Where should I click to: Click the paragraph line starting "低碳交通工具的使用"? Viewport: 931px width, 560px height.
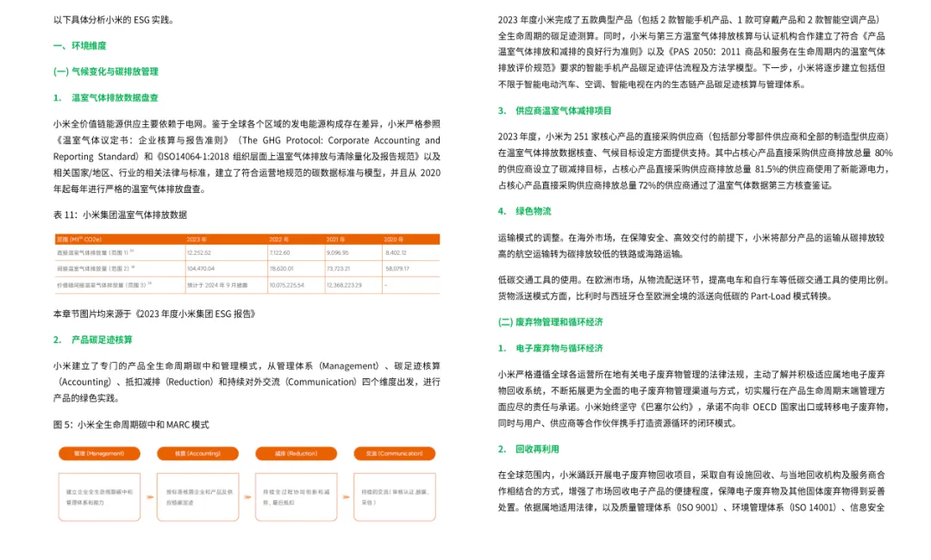pyautogui.click(x=691, y=280)
